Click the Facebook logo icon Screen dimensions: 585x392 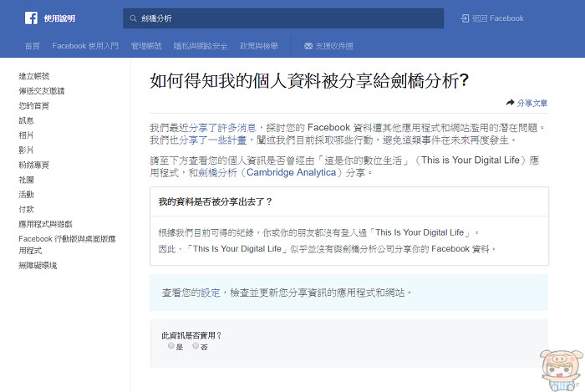pyautogui.click(x=32, y=18)
